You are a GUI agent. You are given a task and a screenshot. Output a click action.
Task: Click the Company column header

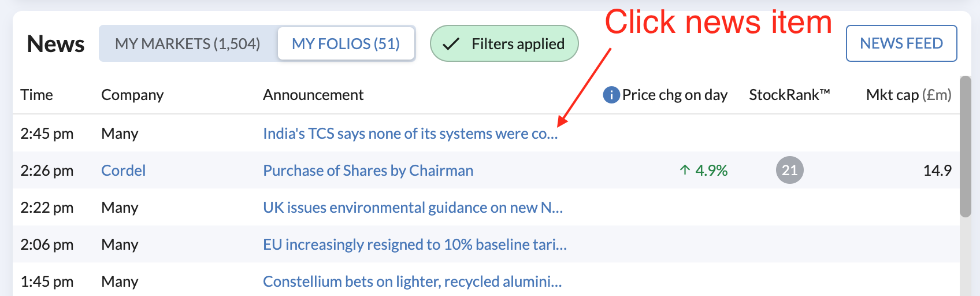pyautogui.click(x=132, y=95)
